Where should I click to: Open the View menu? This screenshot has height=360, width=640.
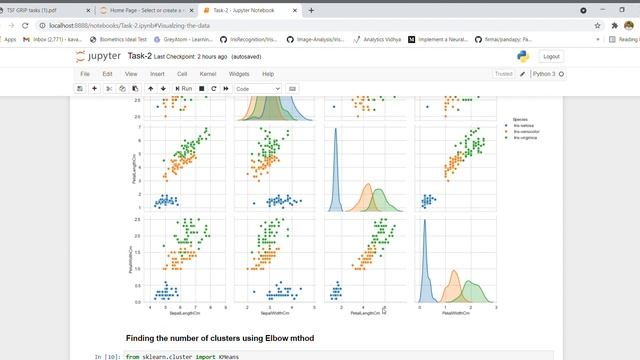[x=131, y=74]
